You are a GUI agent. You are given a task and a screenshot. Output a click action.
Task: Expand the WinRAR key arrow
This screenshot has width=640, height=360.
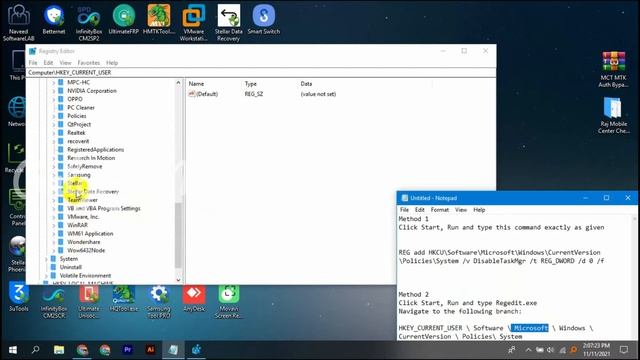53,225
